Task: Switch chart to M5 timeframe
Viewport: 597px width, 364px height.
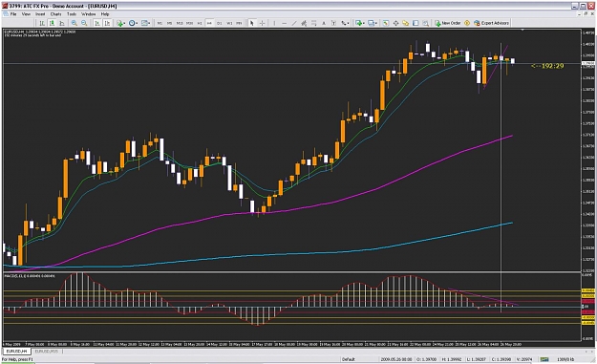Action: (170, 23)
